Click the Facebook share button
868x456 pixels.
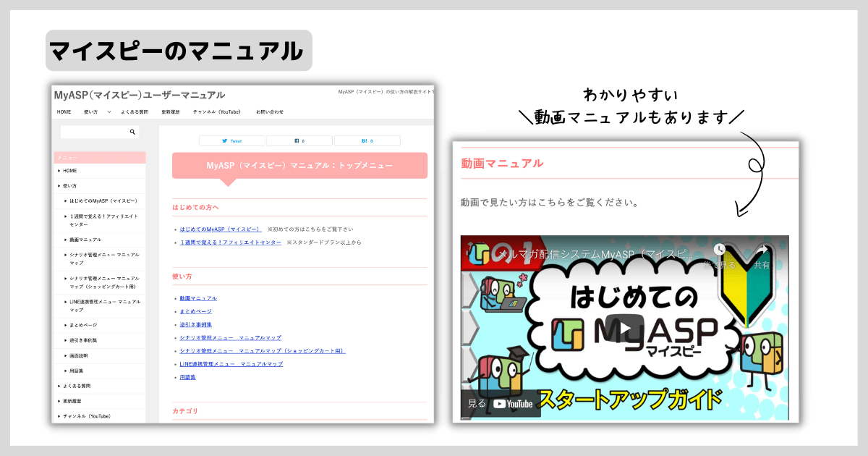(x=299, y=141)
